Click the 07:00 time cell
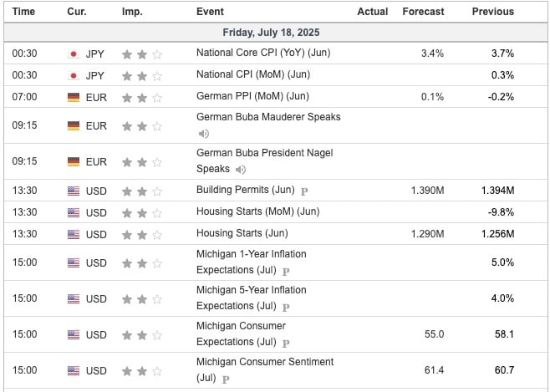The width and height of the screenshot is (550, 392). 24,97
